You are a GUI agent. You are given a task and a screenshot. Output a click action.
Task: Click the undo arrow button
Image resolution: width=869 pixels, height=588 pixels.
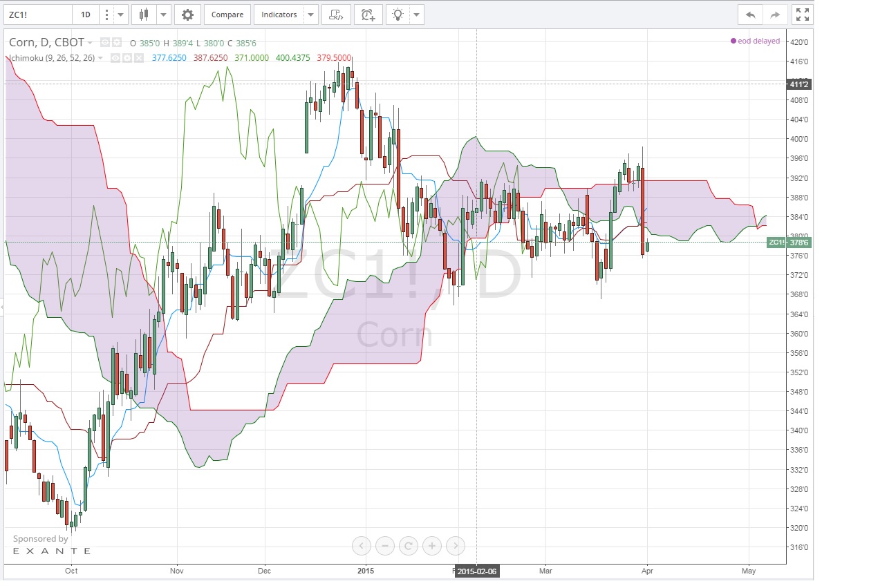click(750, 15)
